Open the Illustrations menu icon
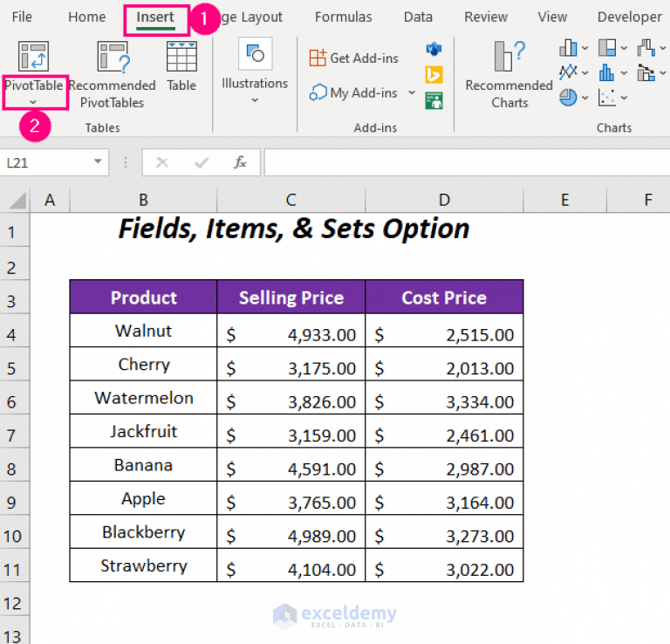This screenshot has height=644, width=670. [256, 54]
